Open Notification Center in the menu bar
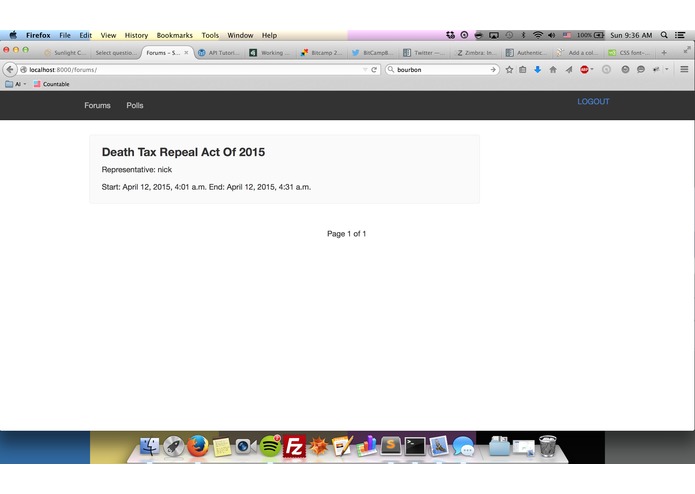Screen dimensions: 695x494 (x=680, y=35)
